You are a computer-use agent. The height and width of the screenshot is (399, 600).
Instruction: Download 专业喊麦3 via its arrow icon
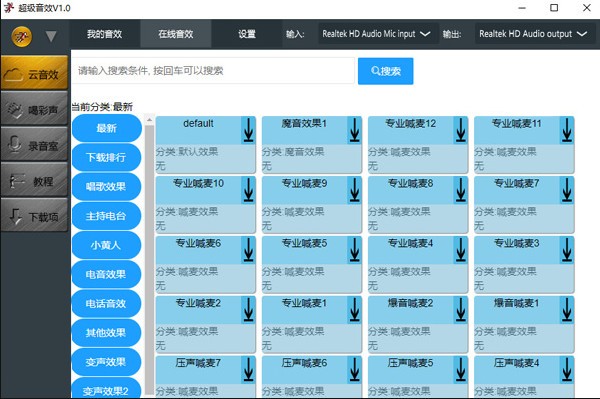tap(567, 250)
